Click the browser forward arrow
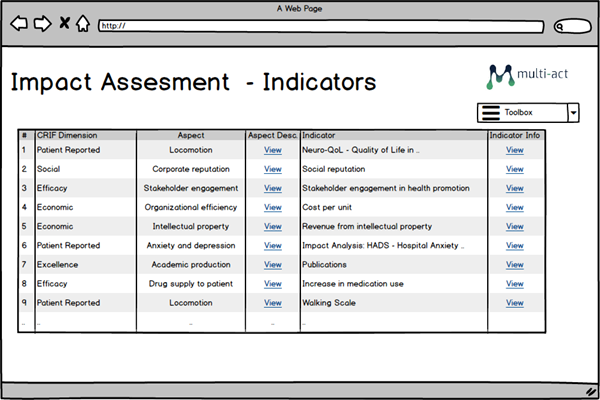The height and width of the screenshot is (400, 600). click(41, 24)
